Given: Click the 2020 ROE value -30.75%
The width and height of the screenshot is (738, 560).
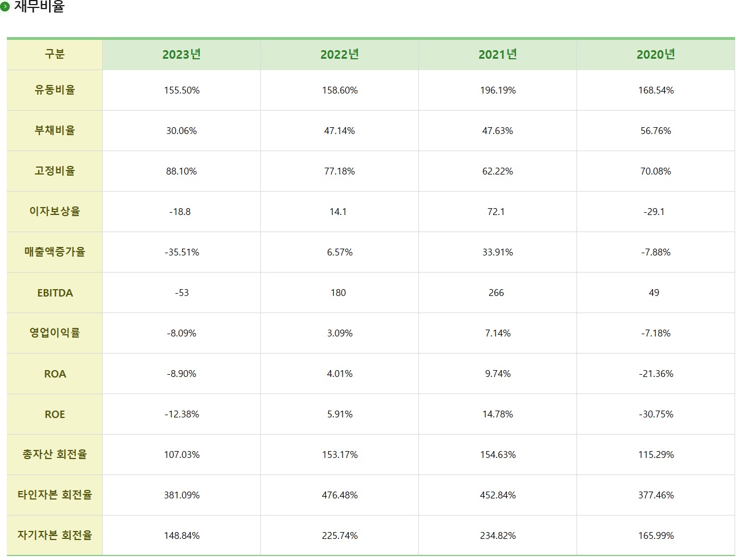Looking at the screenshot, I should point(656,414).
